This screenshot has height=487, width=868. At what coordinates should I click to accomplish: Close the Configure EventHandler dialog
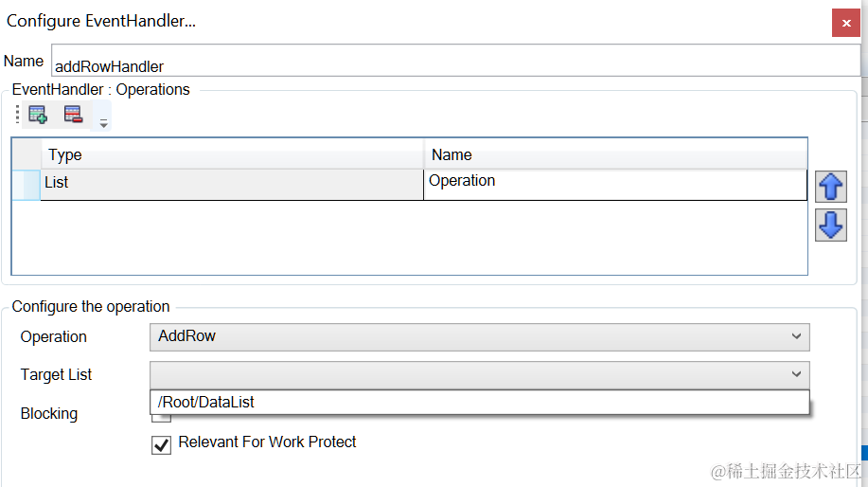[845, 23]
